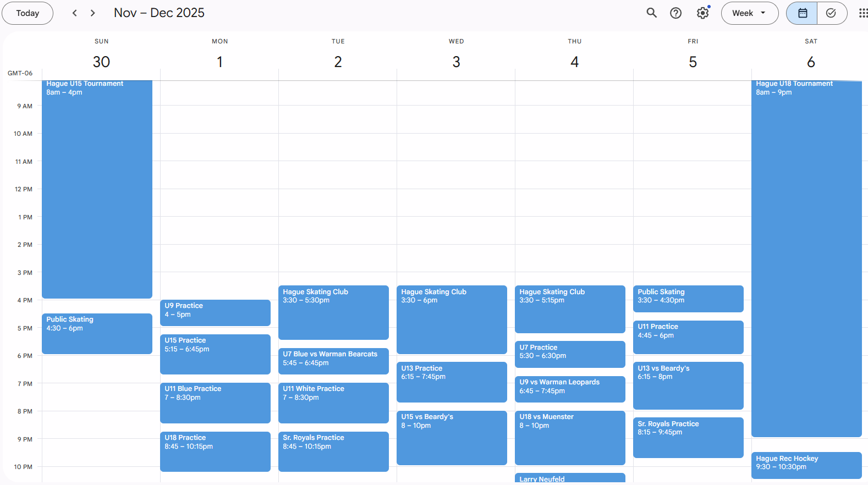
Task: Select Monday 1 date header
Action: tap(219, 62)
